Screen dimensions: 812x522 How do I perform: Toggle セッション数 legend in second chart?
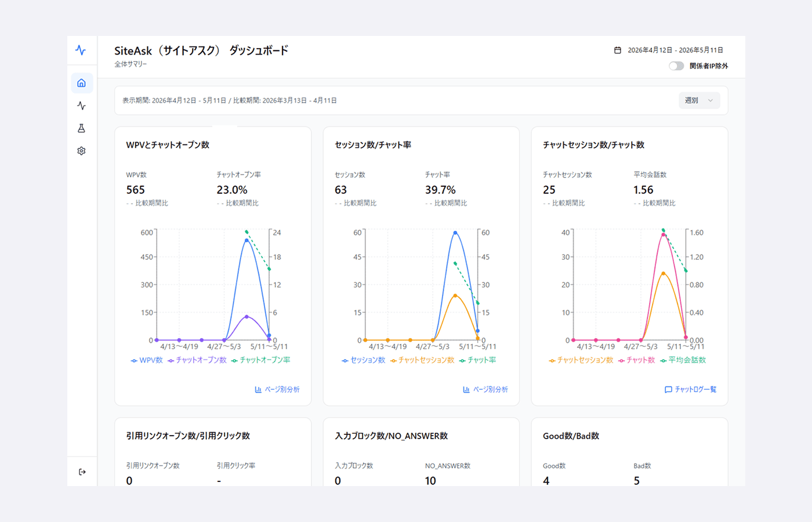click(x=364, y=360)
